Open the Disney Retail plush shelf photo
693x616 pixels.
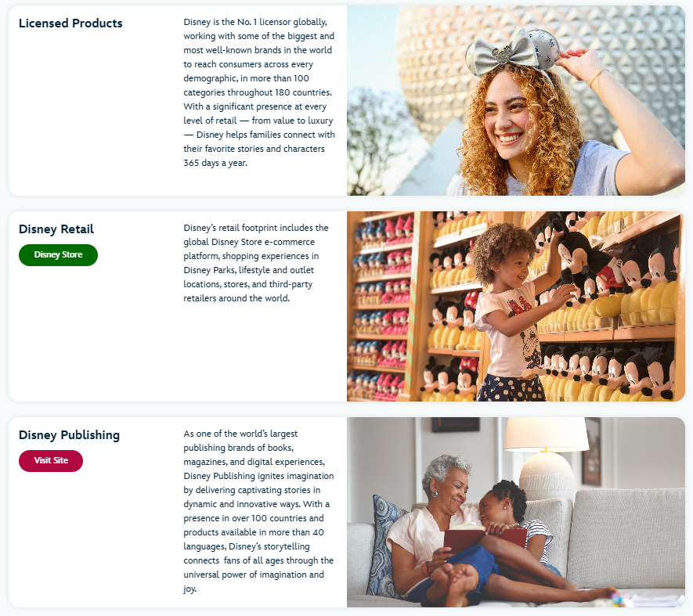516,306
